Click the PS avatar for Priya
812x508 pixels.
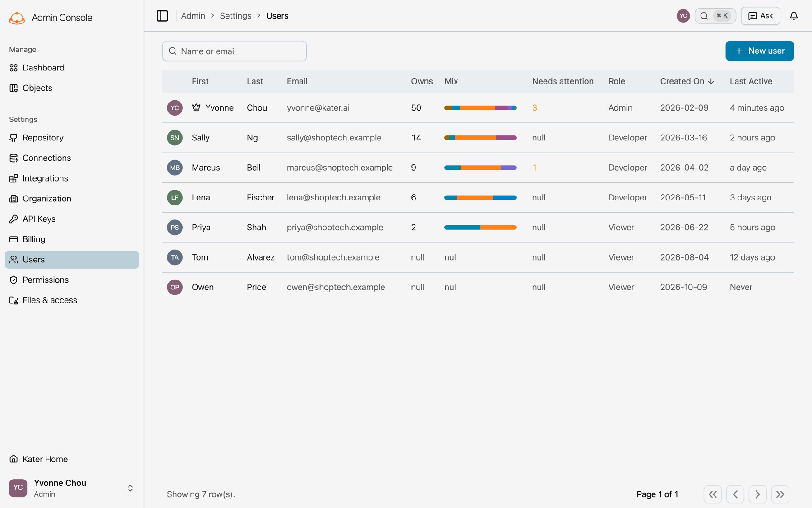tap(175, 227)
